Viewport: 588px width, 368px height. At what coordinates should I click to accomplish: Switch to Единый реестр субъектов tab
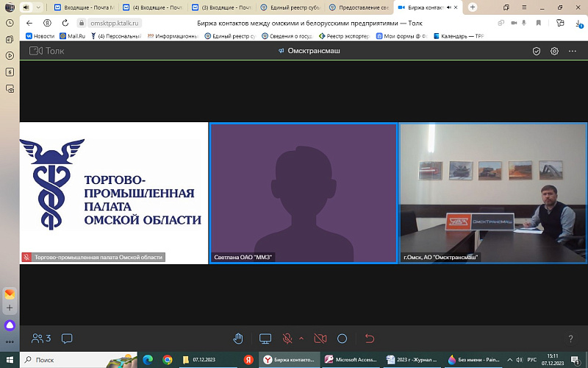tap(290, 7)
